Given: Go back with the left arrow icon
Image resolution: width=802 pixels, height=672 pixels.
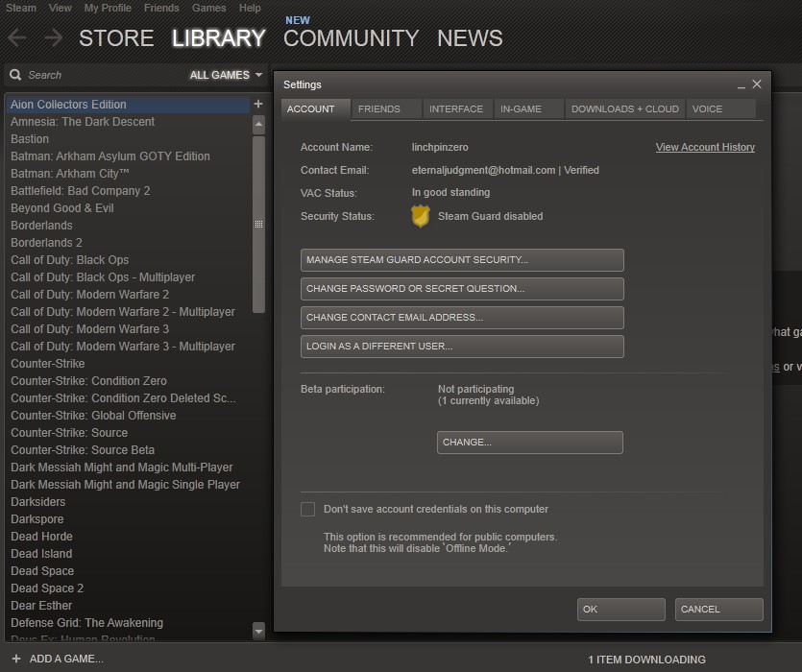Looking at the screenshot, I should coord(17,37).
